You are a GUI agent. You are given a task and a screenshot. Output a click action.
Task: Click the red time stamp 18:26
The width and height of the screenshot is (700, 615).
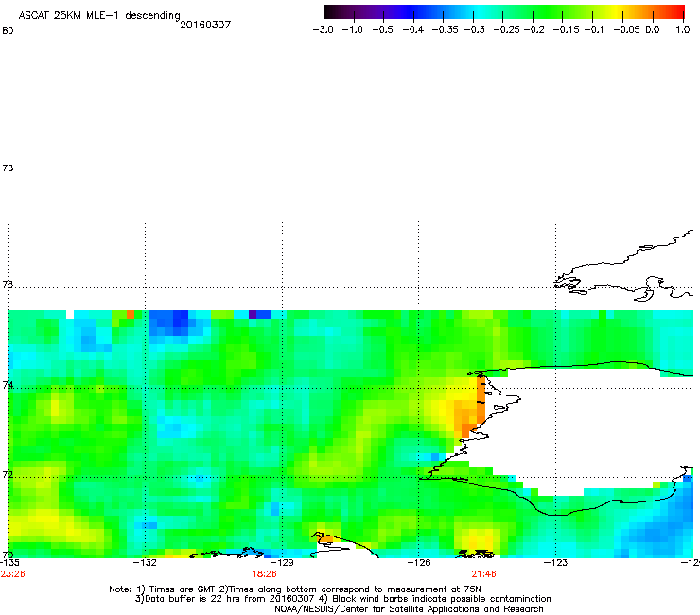coord(264,574)
